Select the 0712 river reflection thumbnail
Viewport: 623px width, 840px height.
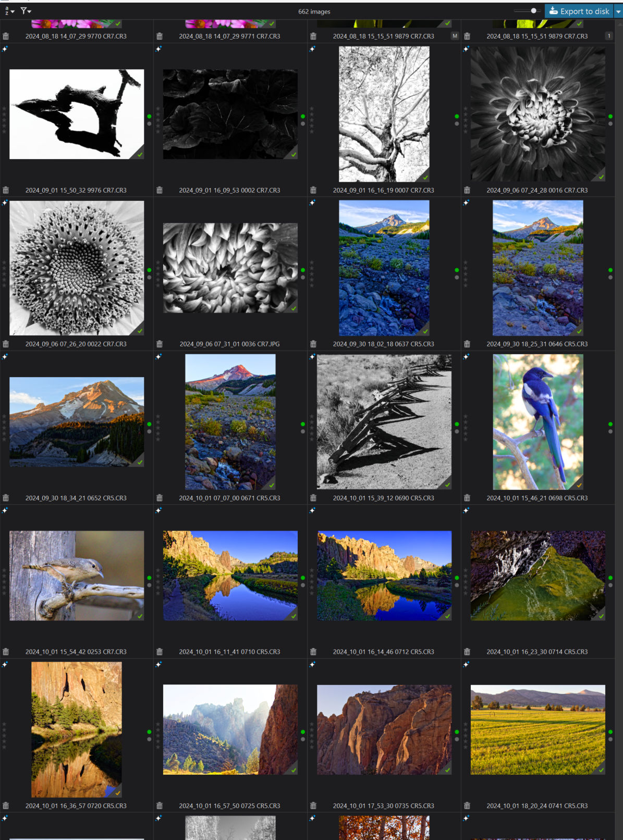tap(384, 575)
